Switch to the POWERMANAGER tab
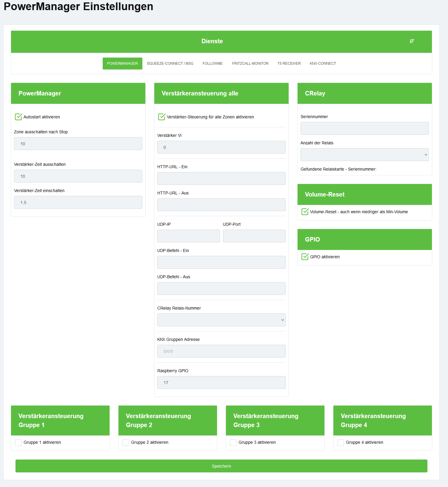This screenshot has height=487, width=448. coord(122,64)
